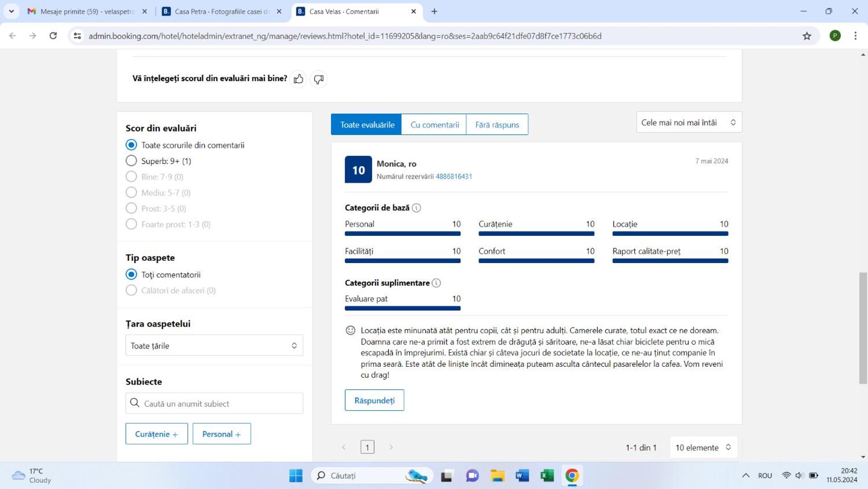Go back with browser back arrow
Image resolution: width=868 pixels, height=489 pixels.
point(13,36)
